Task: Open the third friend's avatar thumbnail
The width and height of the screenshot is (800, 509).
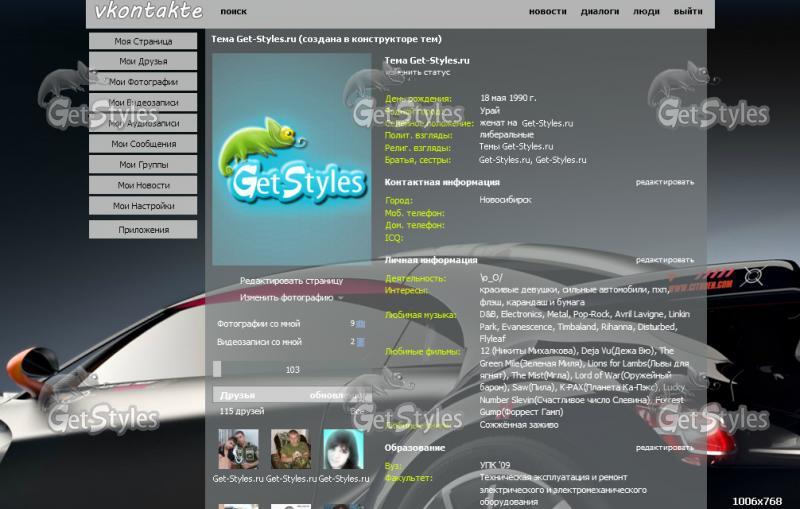Action: pos(343,449)
